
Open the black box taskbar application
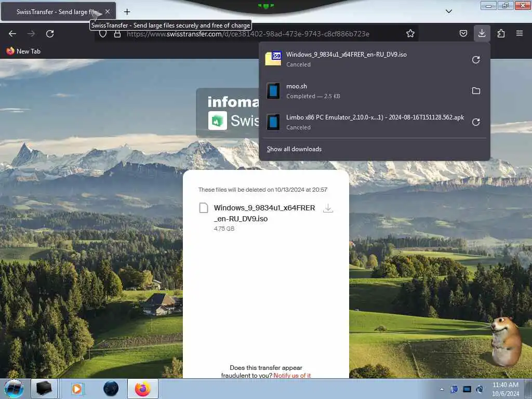point(44,389)
